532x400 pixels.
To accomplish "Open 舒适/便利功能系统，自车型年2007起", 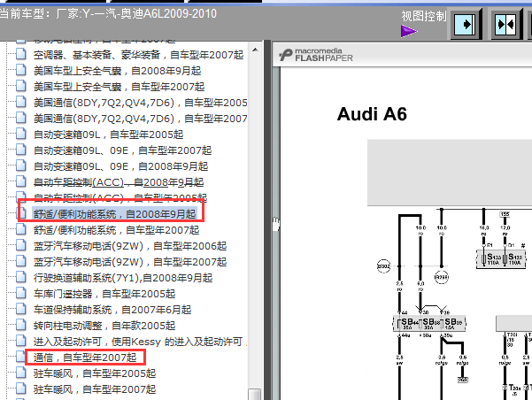I will [116, 230].
